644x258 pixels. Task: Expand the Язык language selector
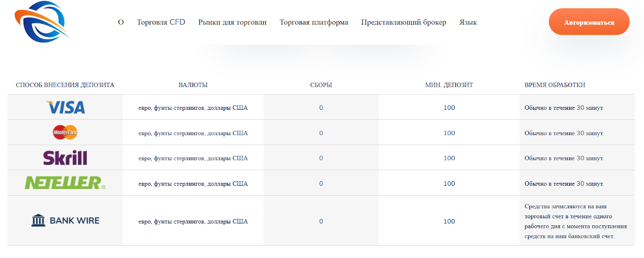coord(468,22)
